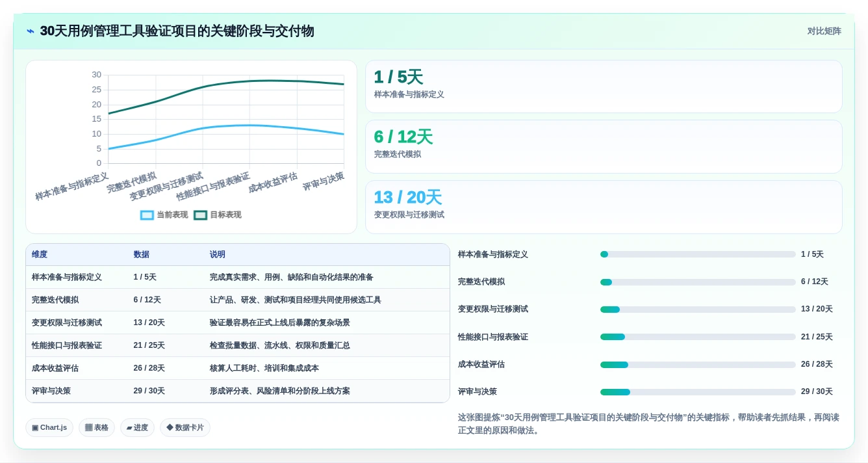
Task: Click the 样本准备与指标定义 progress bar
Action: coord(698,255)
